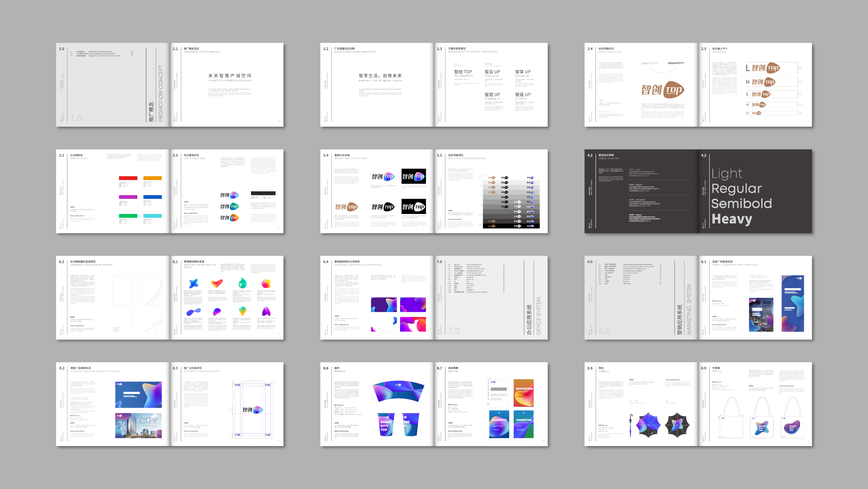Click the blue X-shaped graphic on page 6.1

(x=193, y=283)
